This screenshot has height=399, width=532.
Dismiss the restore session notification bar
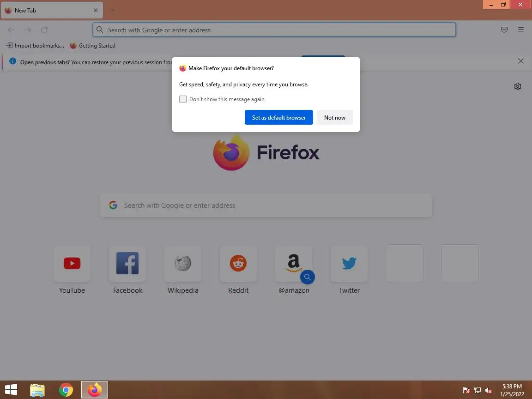point(521,61)
